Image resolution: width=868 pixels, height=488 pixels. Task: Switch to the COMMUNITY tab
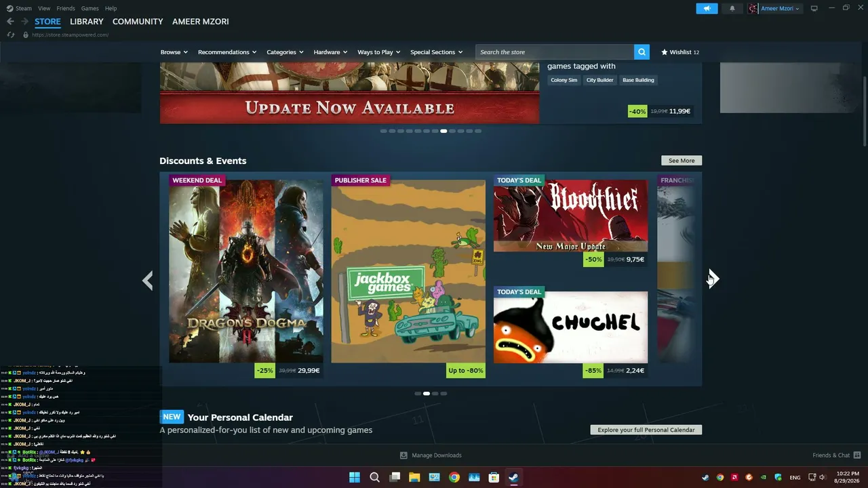[x=138, y=22]
